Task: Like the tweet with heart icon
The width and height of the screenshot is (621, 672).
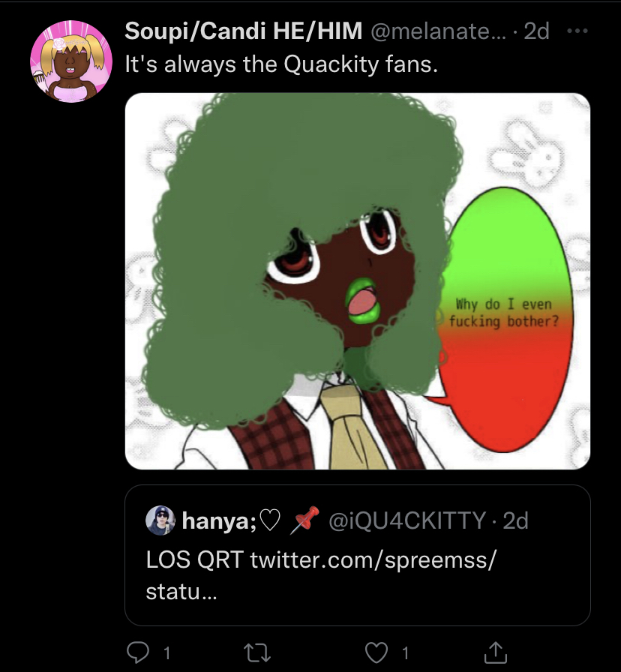Action: (376, 652)
